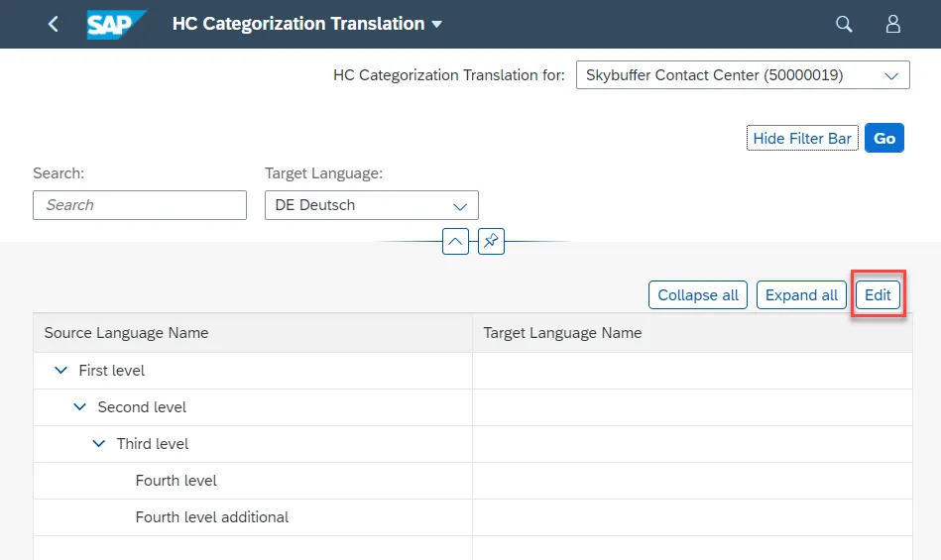Collapse the Second level node
The width and height of the screenshot is (941, 560).
pyautogui.click(x=79, y=407)
